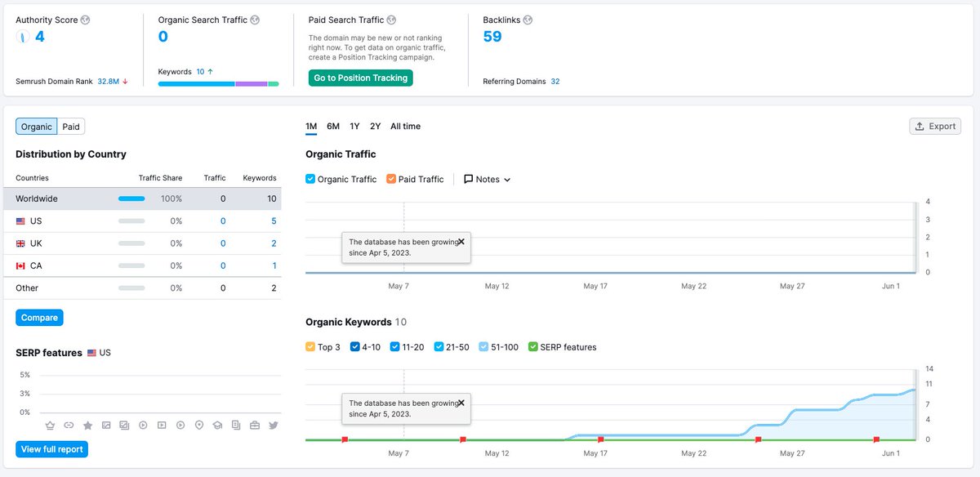
Task: Open the 32.8M Semrush Domain Rank link
Action: 109,82
